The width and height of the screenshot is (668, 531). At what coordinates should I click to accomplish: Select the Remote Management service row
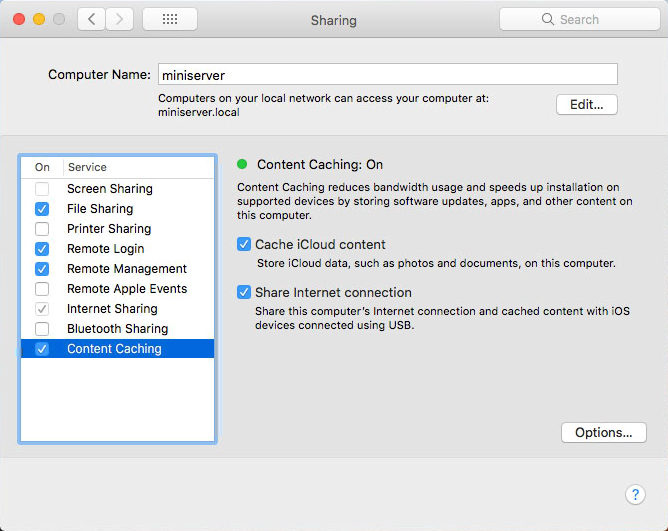pyautogui.click(x=118, y=269)
